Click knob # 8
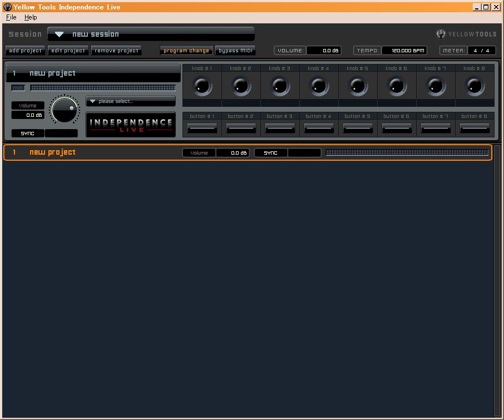 475,86
